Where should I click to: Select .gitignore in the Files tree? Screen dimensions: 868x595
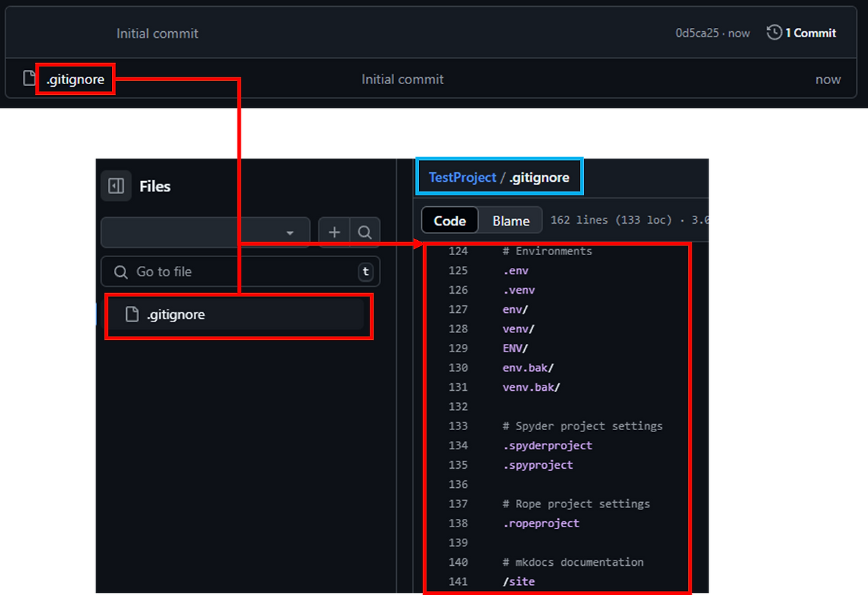pos(176,314)
